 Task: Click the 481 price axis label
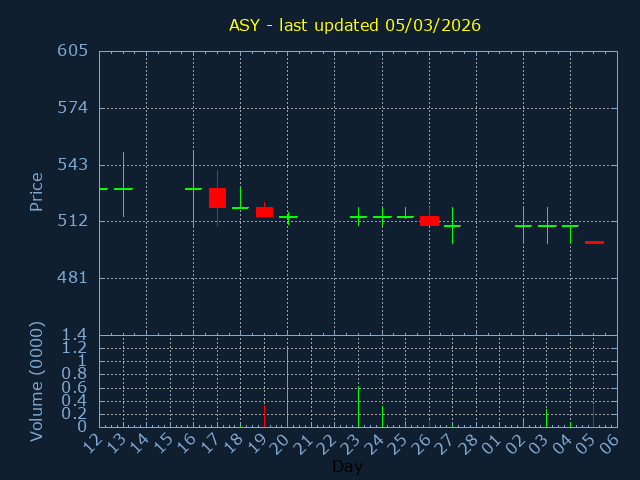coord(72,278)
